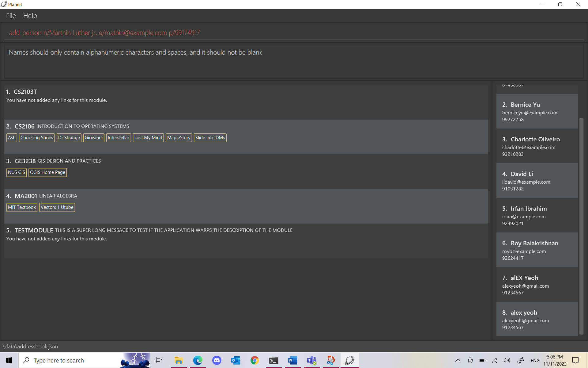Launch Google Chrome from taskbar
This screenshot has width=588, height=368.
pos(254,360)
